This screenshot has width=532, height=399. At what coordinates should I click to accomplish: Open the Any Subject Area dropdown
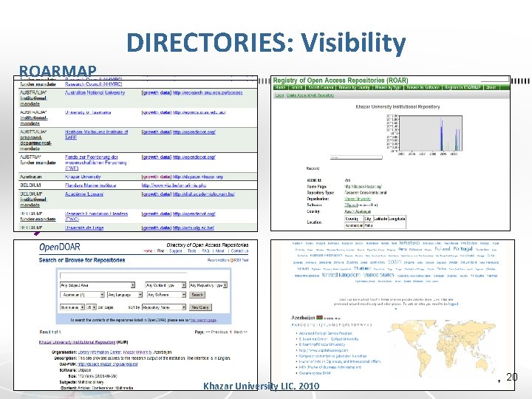pos(98,285)
